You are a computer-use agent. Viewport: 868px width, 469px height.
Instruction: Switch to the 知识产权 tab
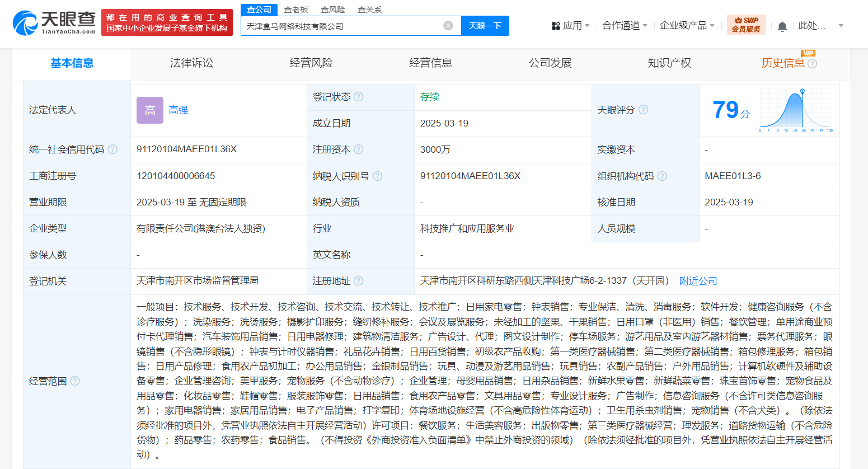669,63
